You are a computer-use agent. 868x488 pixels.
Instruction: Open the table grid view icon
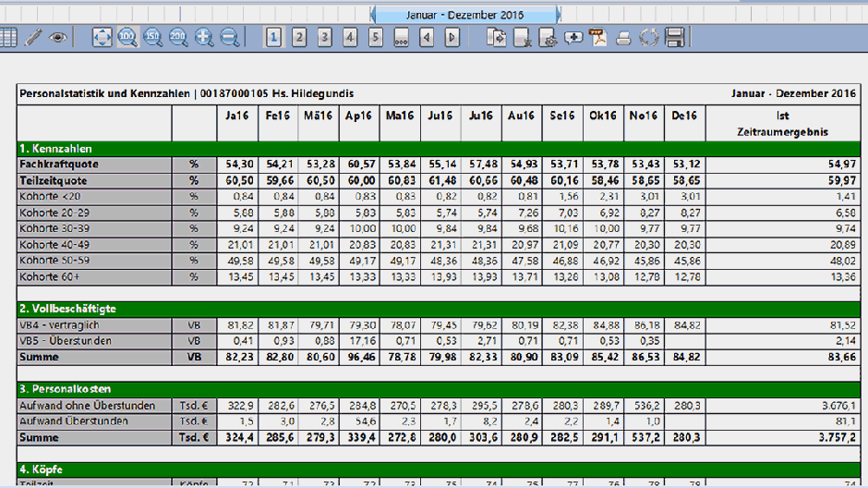8,38
